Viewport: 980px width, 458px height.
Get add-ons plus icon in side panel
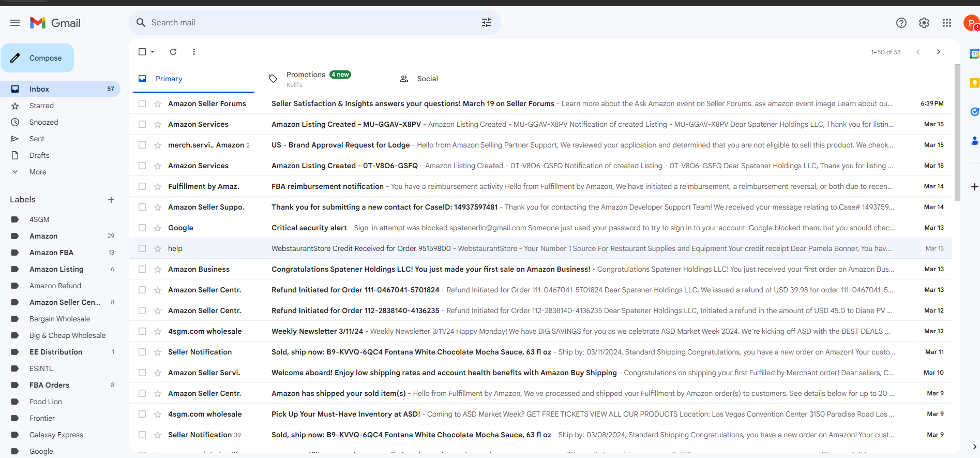point(974,187)
